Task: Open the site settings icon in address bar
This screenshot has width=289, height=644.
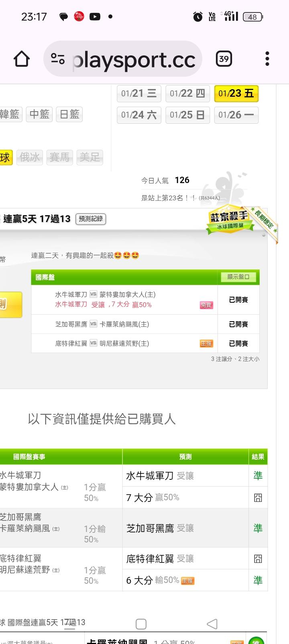Action: pyautogui.click(x=58, y=59)
